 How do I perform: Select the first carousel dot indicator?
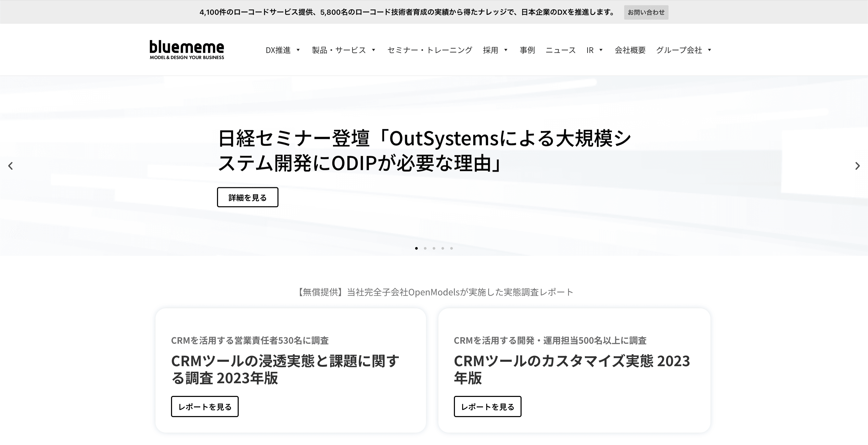[x=416, y=248]
